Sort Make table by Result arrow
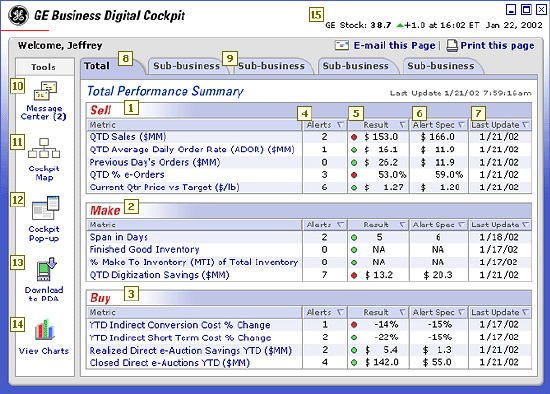Screen dimensions: 550x394 403,225
